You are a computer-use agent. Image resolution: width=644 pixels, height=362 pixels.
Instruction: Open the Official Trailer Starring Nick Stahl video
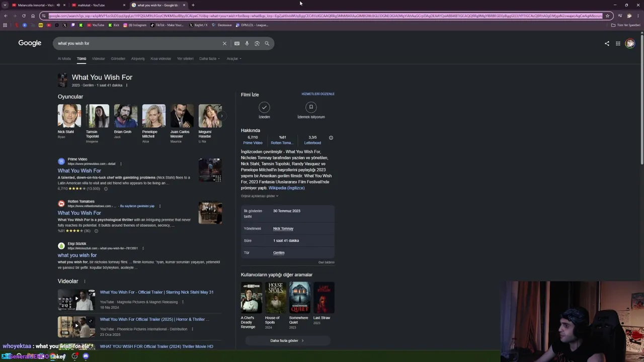(x=156, y=292)
